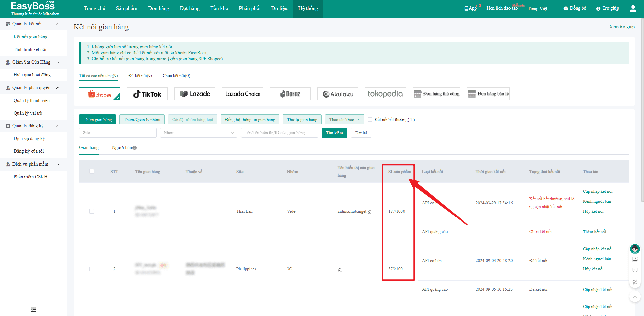Open the Trang chủ menu
This screenshot has width=644, height=316.
[94, 8]
